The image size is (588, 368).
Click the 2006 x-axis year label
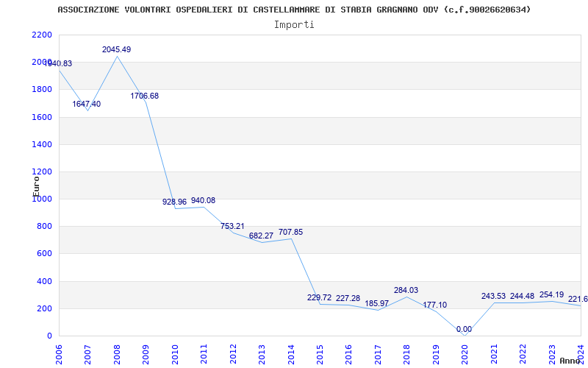59,354
